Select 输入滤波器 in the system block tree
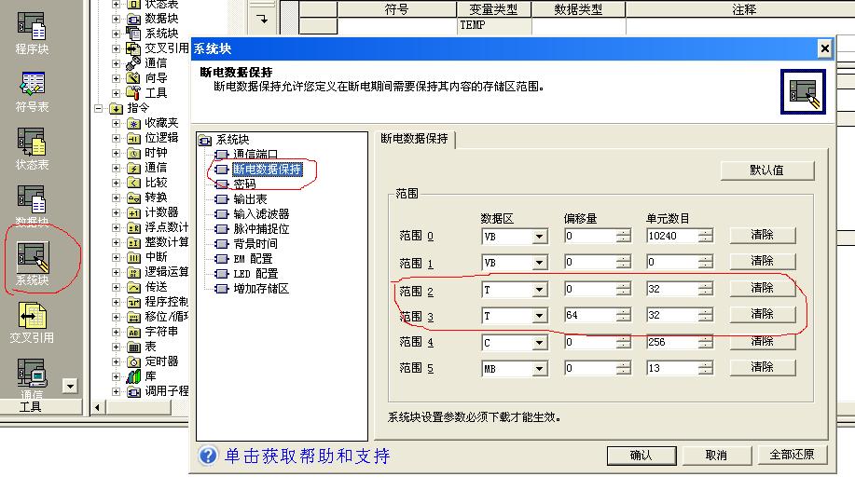855x504 pixels. (261, 214)
